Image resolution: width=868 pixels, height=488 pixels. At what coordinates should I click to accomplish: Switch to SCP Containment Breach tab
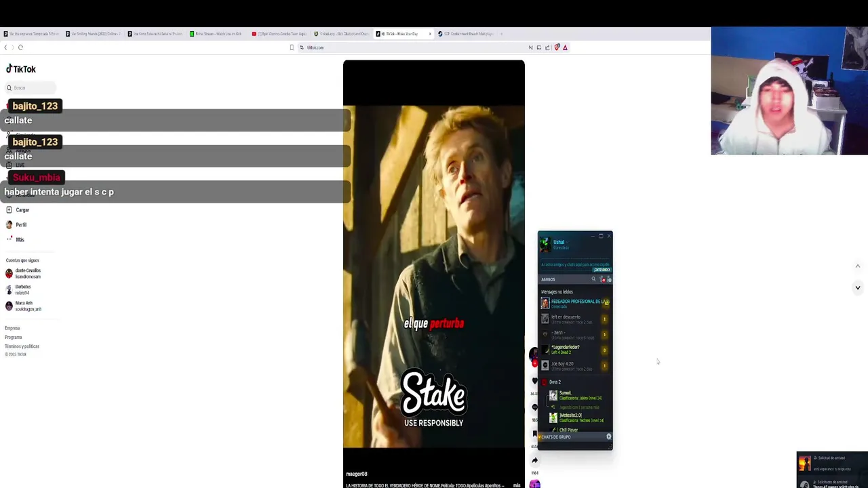click(466, 34)
